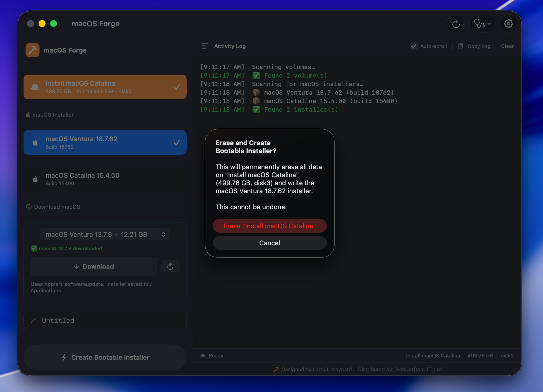Click the Untitled volume name field
543x392 pixels.
[x=105, y=320]
